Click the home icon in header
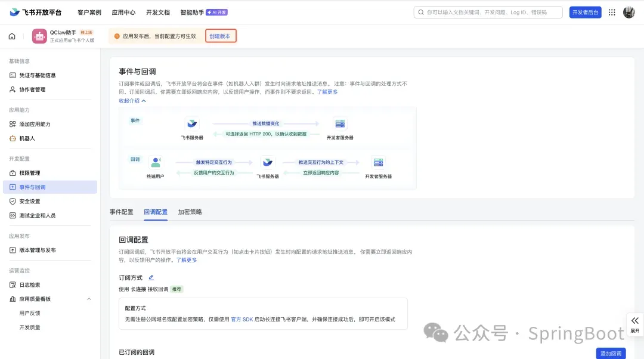 click(12, 36)
